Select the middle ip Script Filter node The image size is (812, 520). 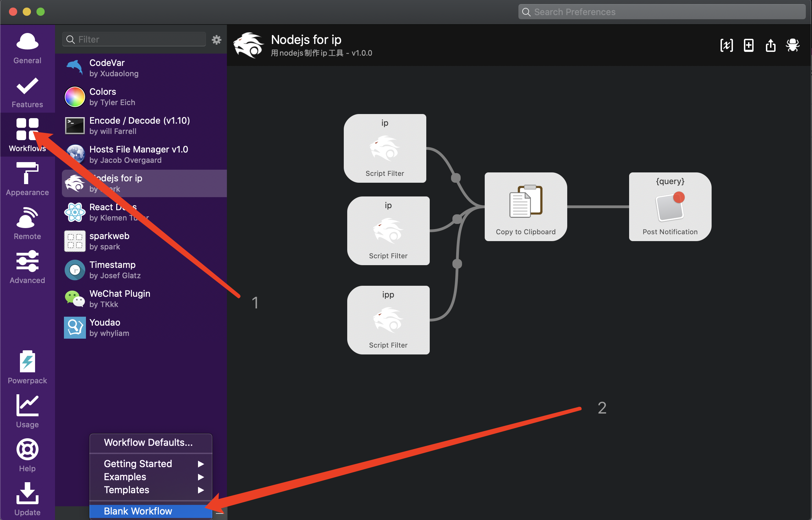click(388, 231)
